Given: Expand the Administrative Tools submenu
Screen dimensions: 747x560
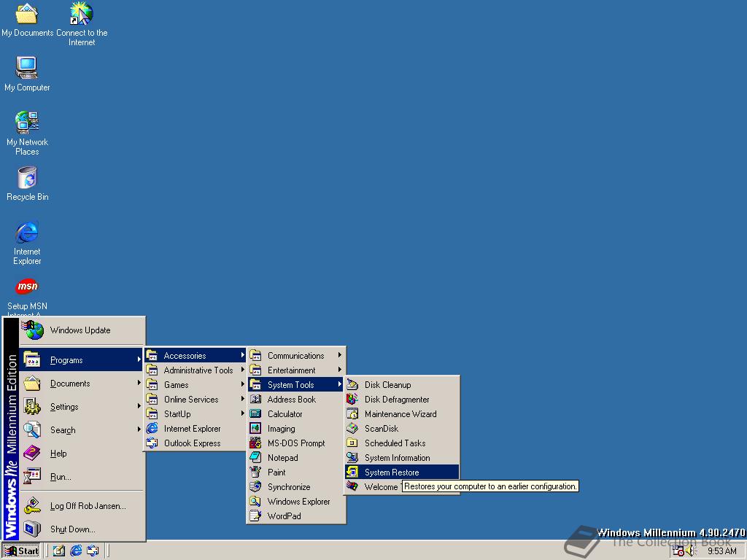Looking at the screenshot, I should point(196,370).
